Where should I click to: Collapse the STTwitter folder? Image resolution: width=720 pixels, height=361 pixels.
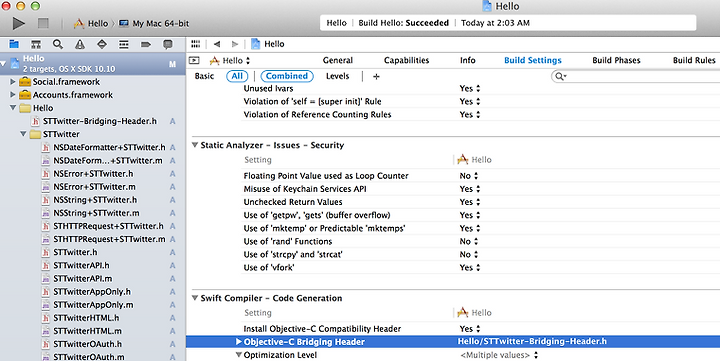[23, 134]
